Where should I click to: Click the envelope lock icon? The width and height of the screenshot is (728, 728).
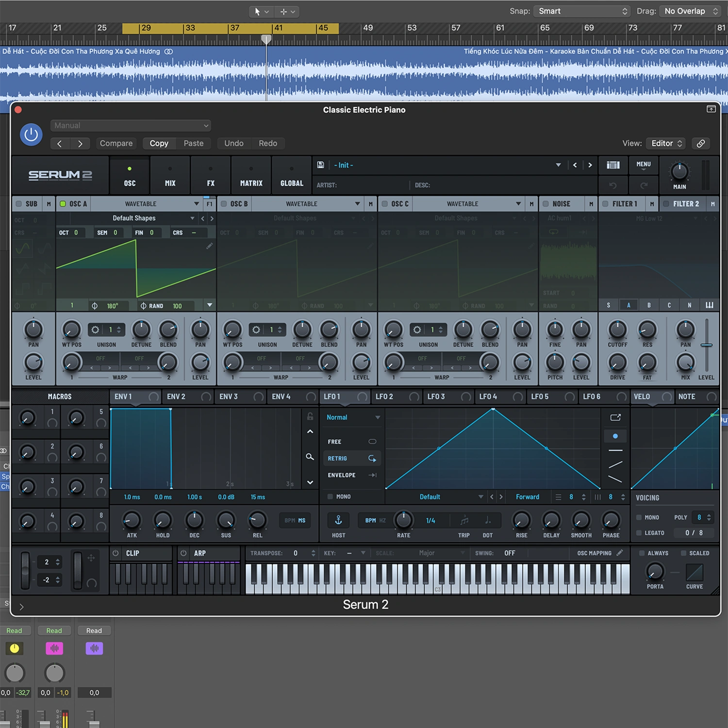point(310,416)
